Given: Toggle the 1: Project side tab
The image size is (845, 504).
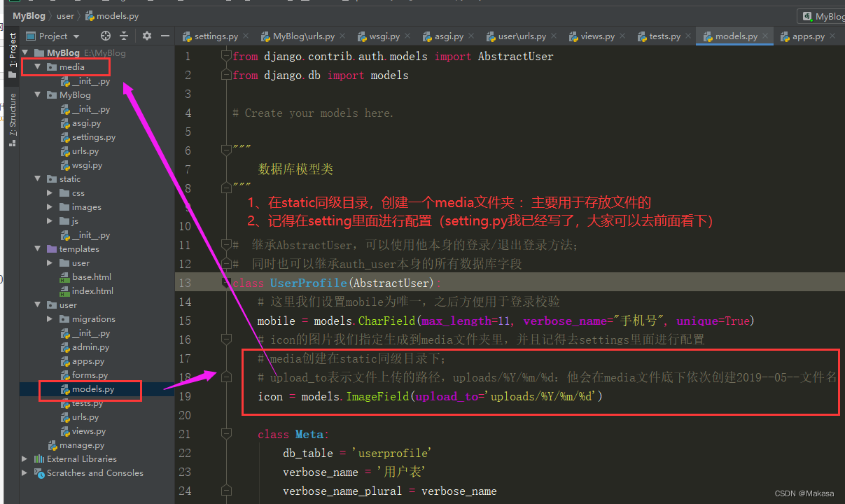Looking at the screenshot, I should click(x=12, y=55).
